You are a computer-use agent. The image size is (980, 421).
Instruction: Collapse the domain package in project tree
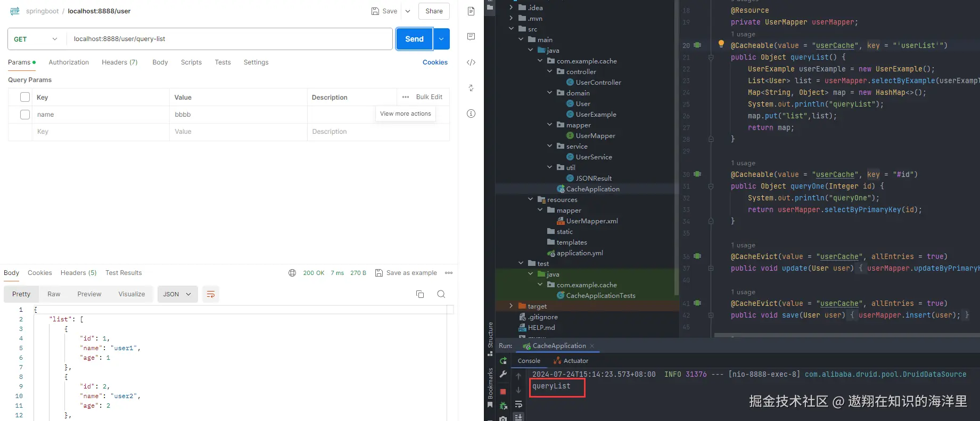[x=550, y=93]
